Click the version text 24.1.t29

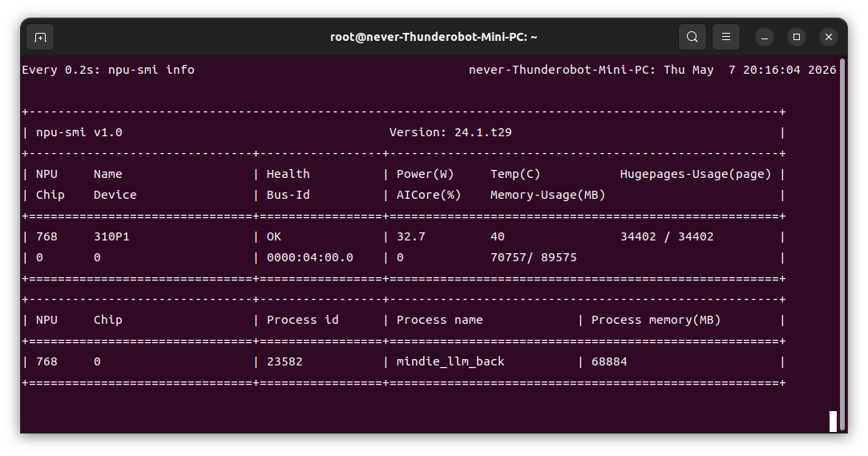tap(482, 133)
